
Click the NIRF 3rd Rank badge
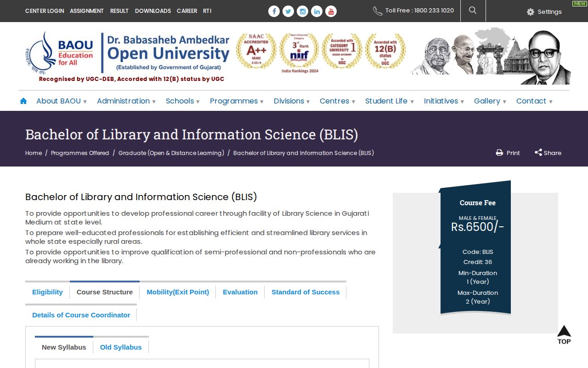(300, 53)
